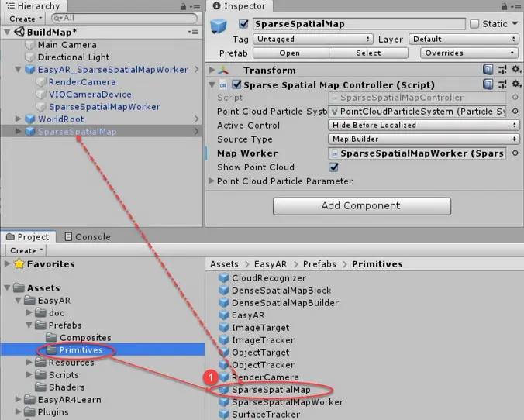Click object picker for Point Cloud Particle System

(515, 111)
